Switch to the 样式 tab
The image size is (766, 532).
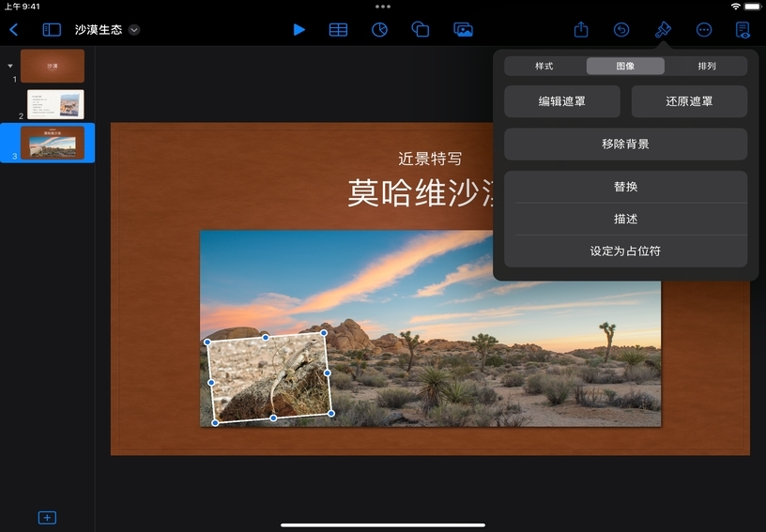[544, 66]
